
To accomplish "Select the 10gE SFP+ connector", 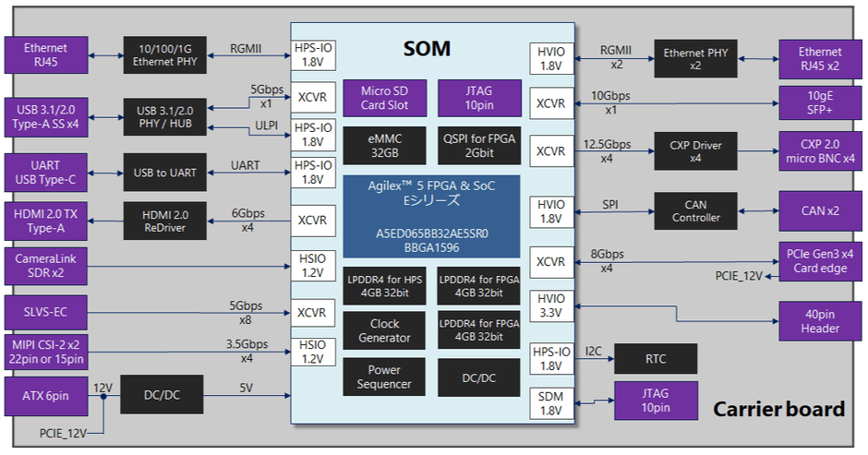I will (x=820, y=103).
